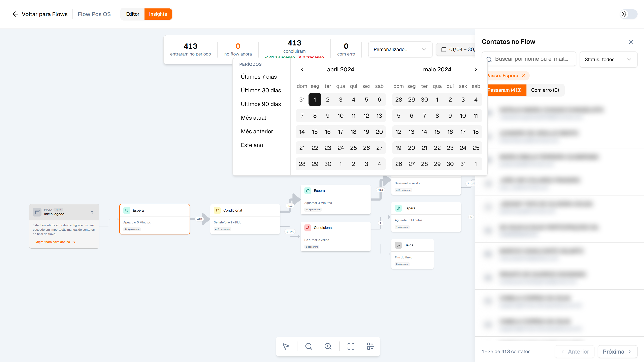Select April 15 in the calendar
The width and height of the screenshot is (644, 362).
point(315,132)
